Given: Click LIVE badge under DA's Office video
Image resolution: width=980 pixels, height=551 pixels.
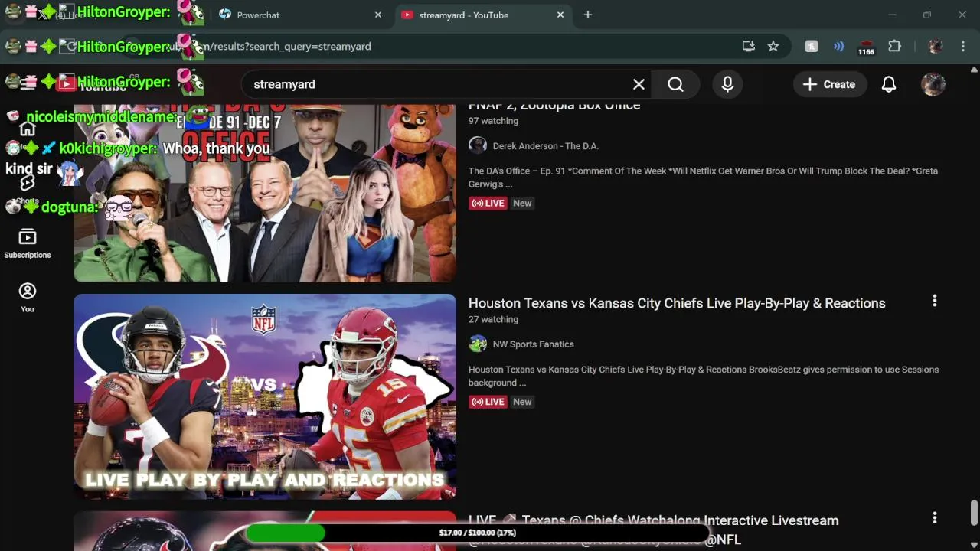Looking at the screenshot, I should click(x=488, y=204).
